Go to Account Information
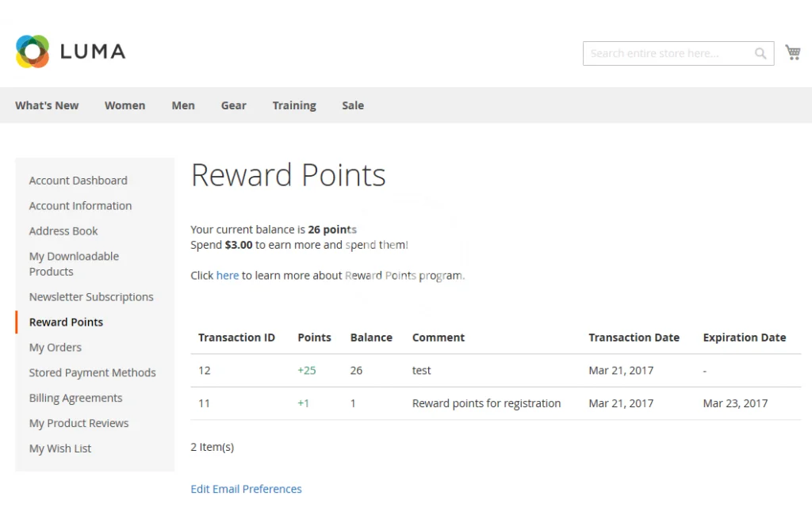Viewport: 812px width, 515px height. tap(80, 206)
